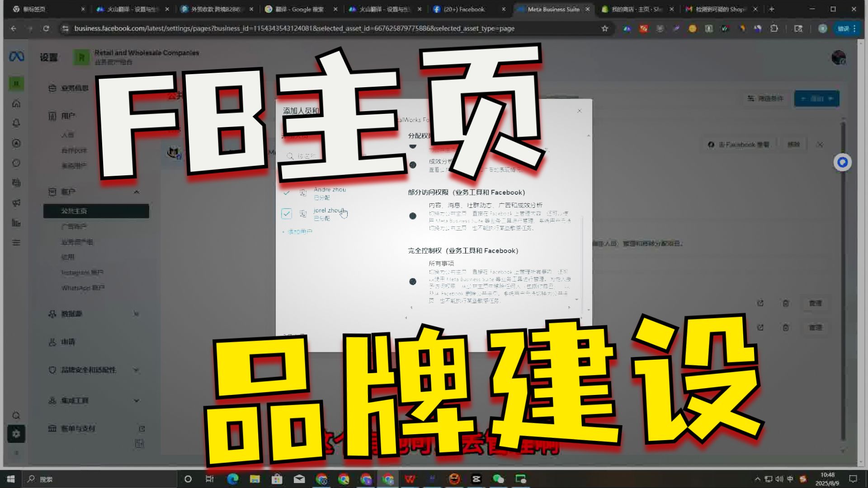Click the 筛选条件 filter button

click(765, 99)
